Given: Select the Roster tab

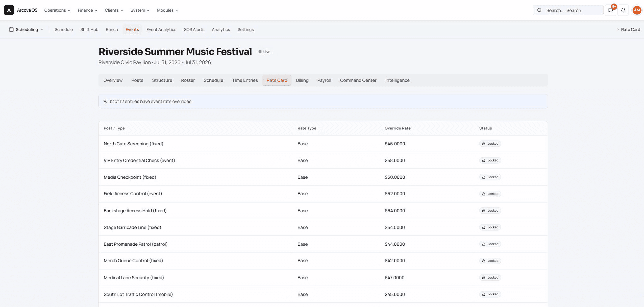Looking at the screenshot, I should [x=188, y=80].
